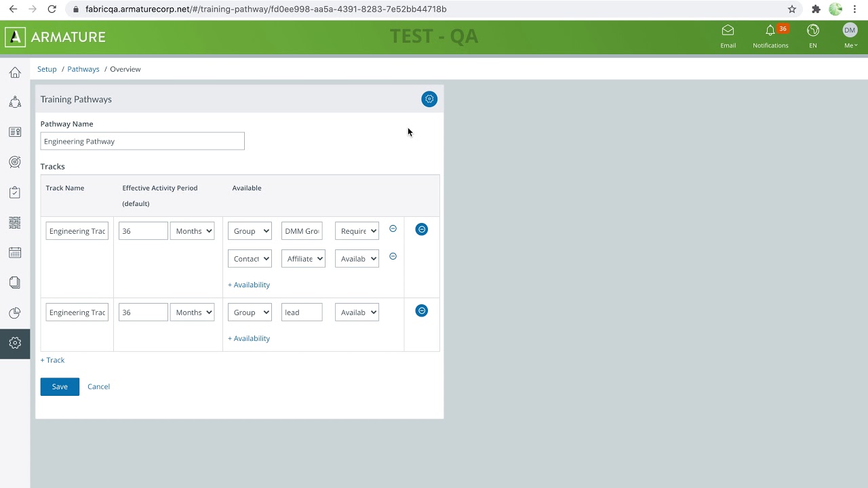868x488 pixels.
Task: Click the Track Name column header
Action: (x=65, y=188)
